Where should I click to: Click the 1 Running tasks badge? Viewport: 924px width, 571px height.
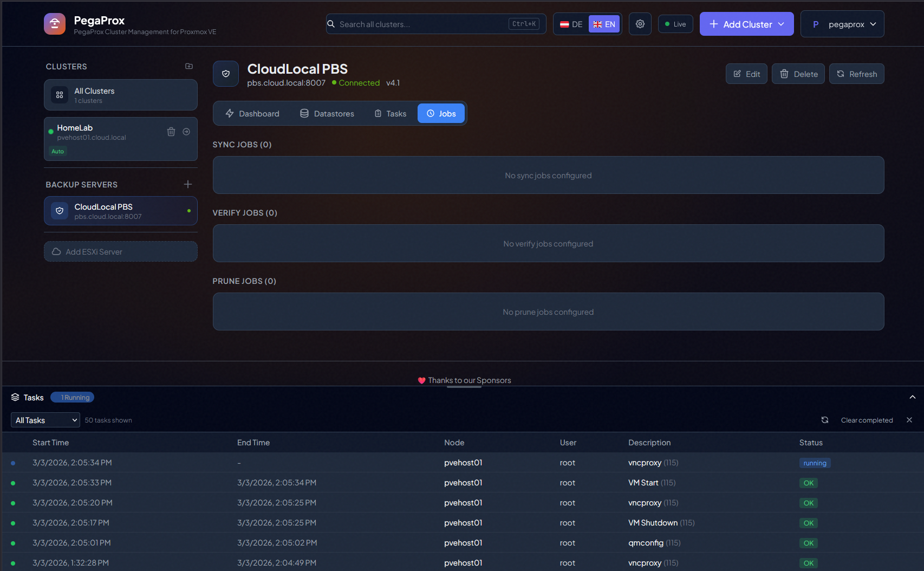pyautogui.click(x=73, y=397)
